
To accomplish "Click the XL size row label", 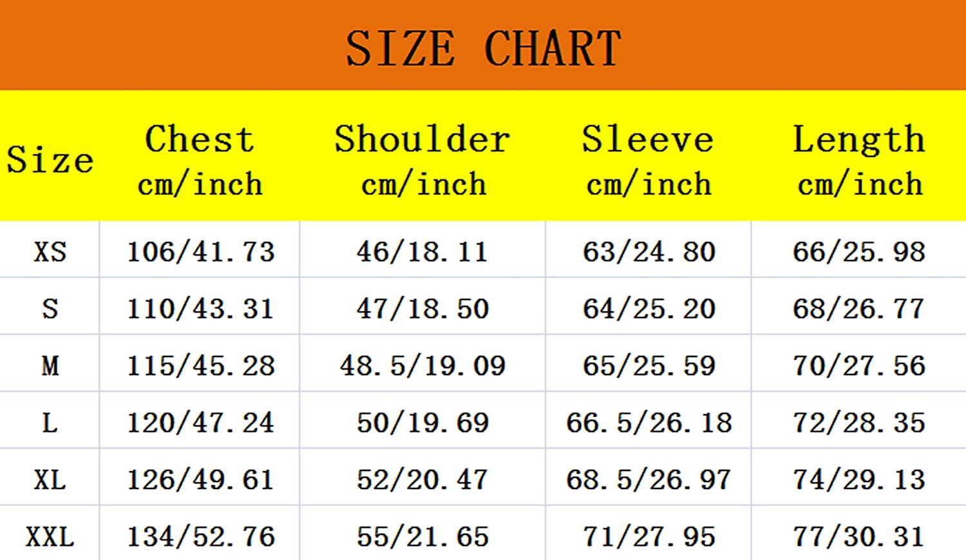I will 50,480.
